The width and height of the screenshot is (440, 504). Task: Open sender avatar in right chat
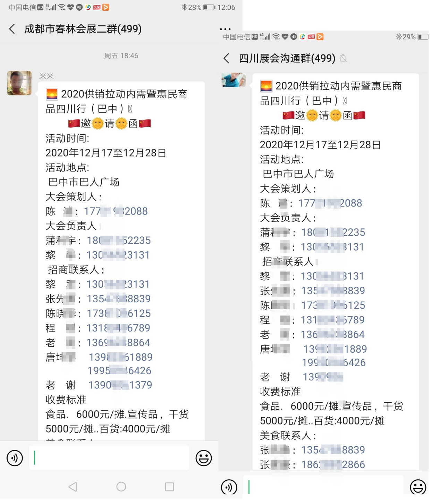(234, 80)
